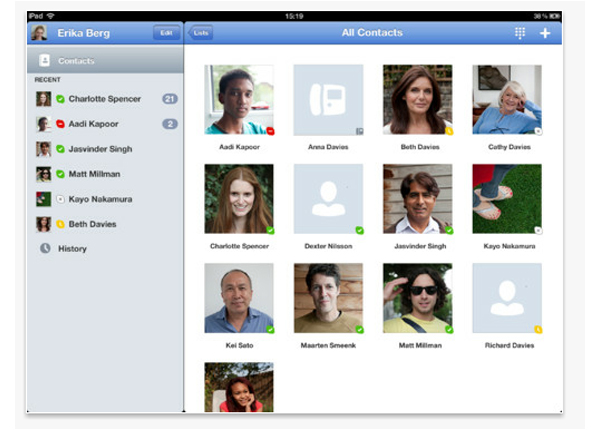Screen dimensions: 600x430
Task: Open recent chat with Jasvinder Singh
Action: (x=100, y=149)
